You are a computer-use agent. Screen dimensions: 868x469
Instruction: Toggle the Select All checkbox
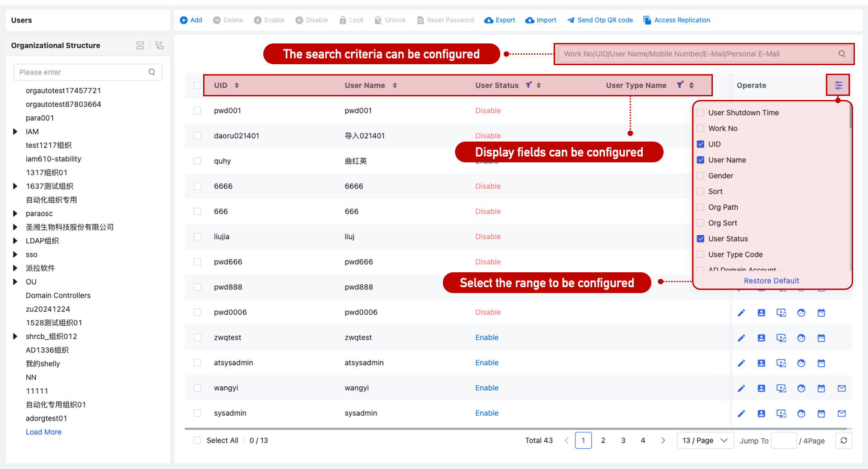[197, 440]
